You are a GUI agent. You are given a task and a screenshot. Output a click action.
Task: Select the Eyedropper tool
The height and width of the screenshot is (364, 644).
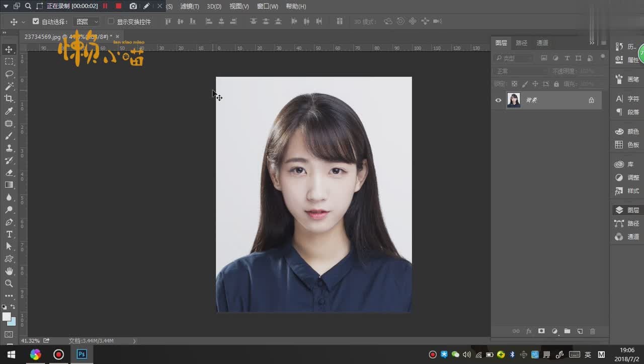pyautogui.click(x=9, y=111)
